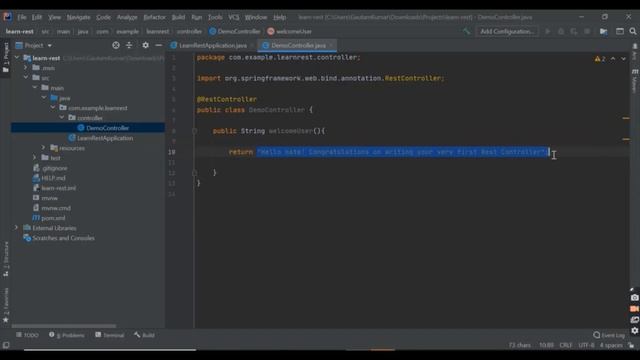640x360 pixels.
Task: Open the Build tool window
Action: (144, 335)
